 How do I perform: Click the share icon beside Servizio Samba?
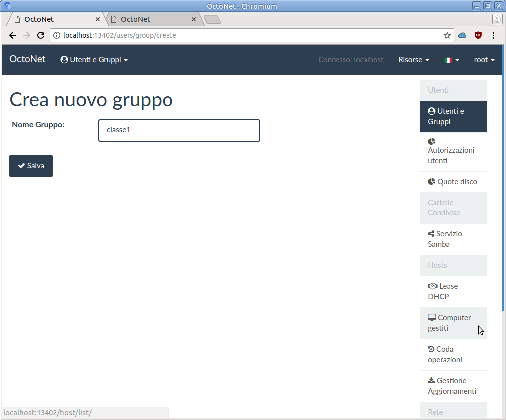[431, 234]
